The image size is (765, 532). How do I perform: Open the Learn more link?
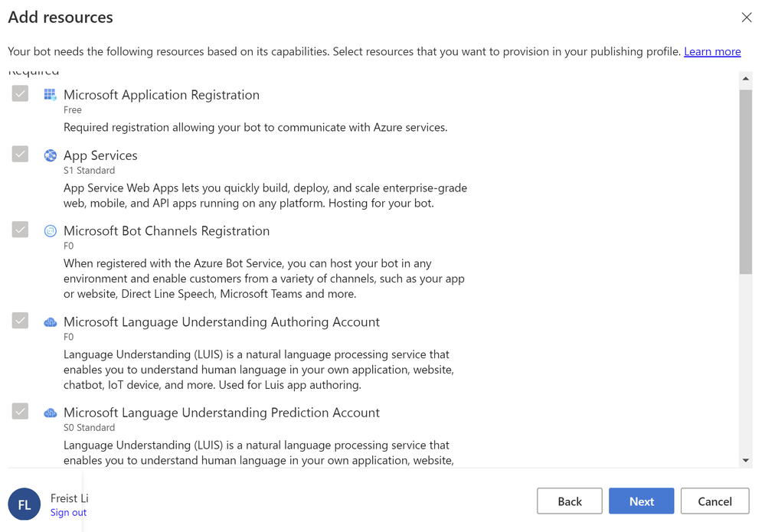click(712, 51)
